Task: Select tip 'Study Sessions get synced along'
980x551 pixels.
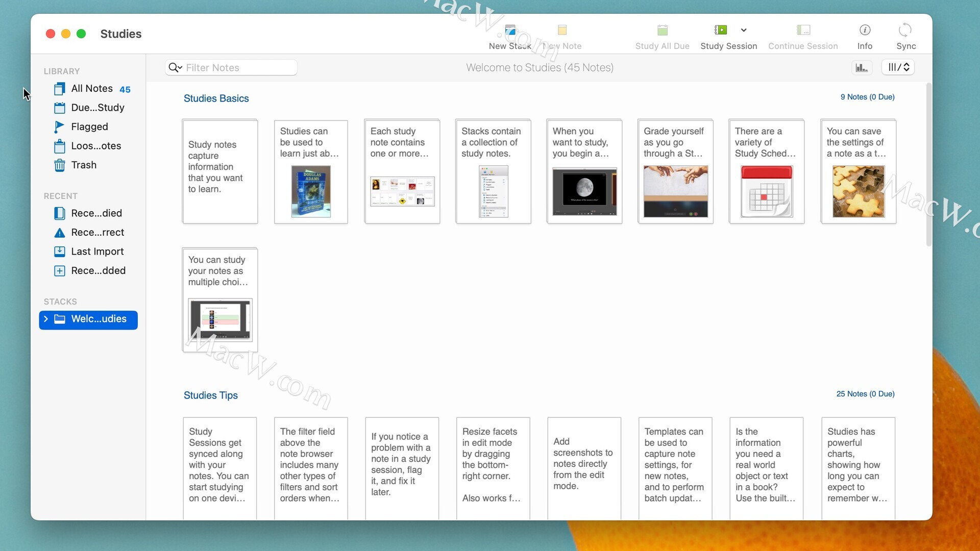Action: 220,468
